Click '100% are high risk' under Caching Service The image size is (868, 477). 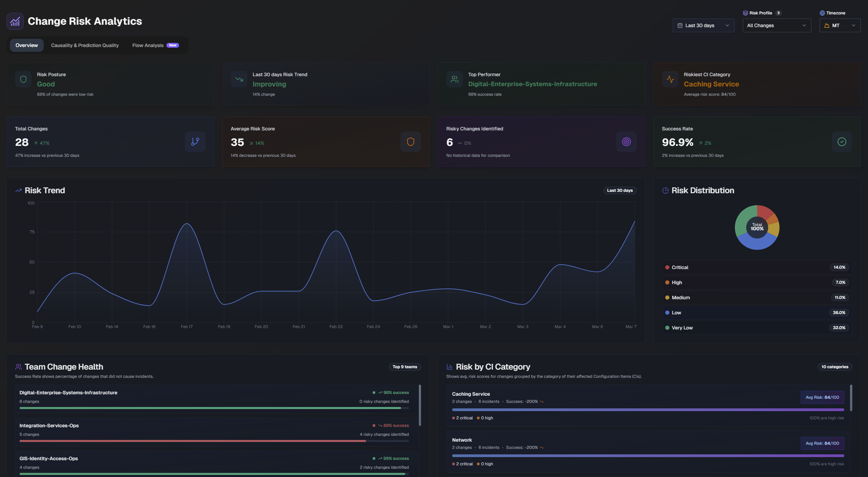click(x=827, y=418)
